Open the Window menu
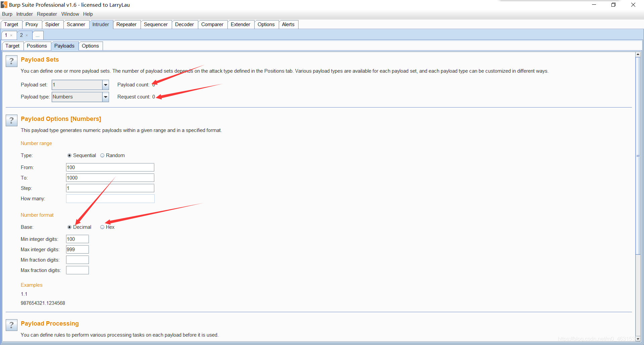 (70, 14)
